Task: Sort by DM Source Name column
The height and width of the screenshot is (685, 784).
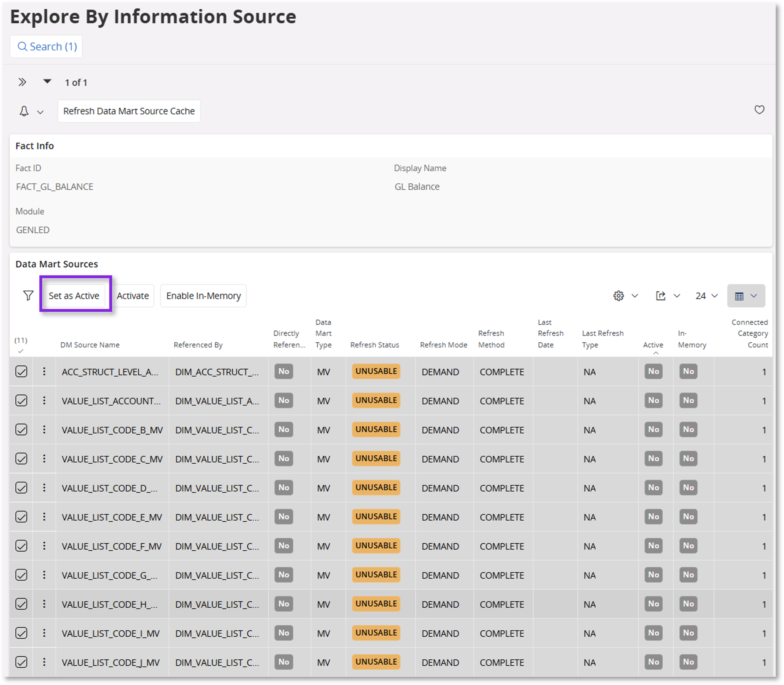Action: [x=90, y=345]
